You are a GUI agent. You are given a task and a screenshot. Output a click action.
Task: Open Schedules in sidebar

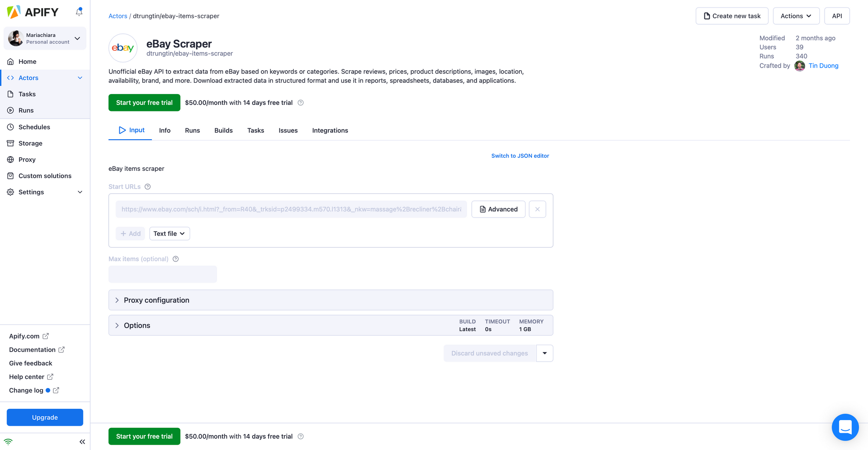tap(45, 127)
